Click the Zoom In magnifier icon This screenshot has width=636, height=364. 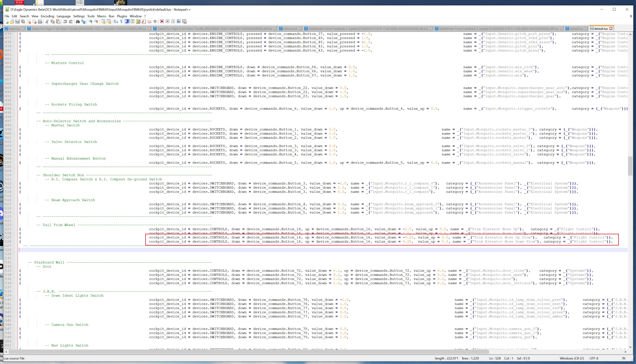click(91, 21)
